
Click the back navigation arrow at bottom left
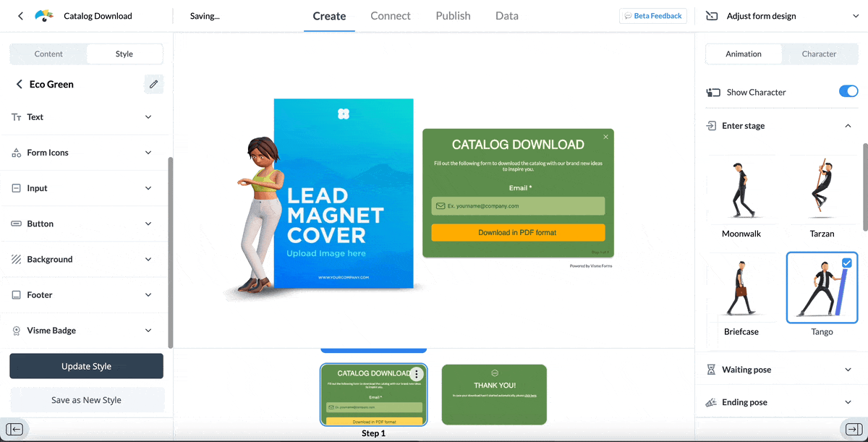pyautogui.click(x=15, y=429)
